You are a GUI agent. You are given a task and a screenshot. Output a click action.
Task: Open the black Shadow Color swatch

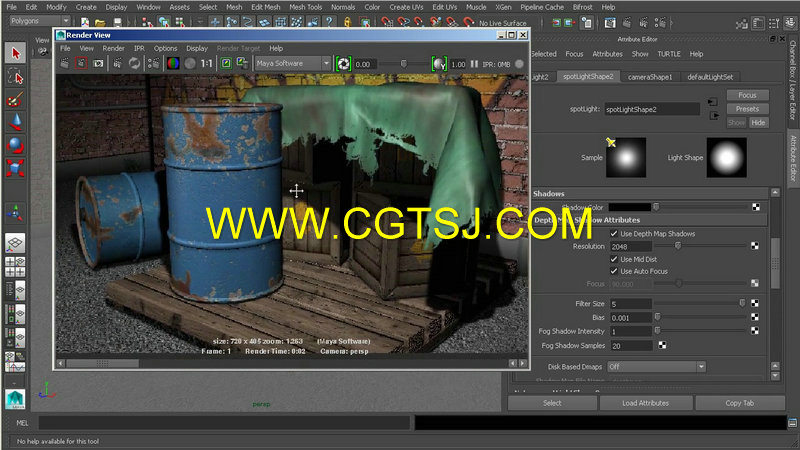pos(630,207)
